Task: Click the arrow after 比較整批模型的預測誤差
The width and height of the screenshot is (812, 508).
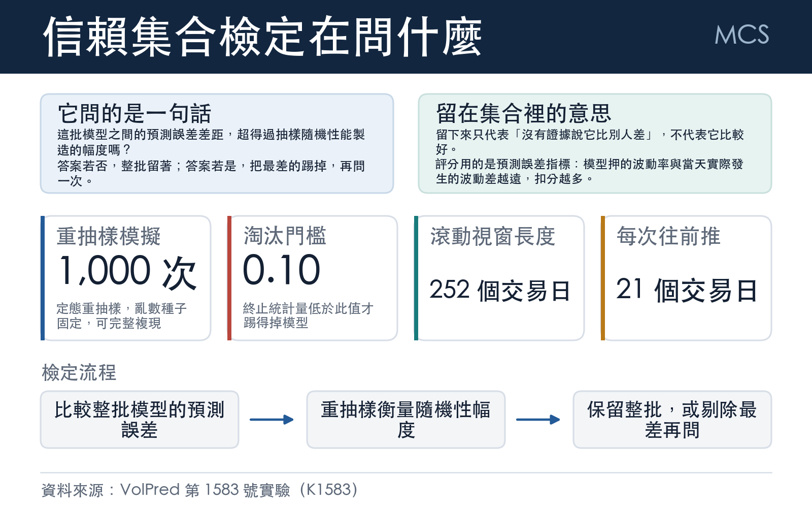Action: (272, 420)
